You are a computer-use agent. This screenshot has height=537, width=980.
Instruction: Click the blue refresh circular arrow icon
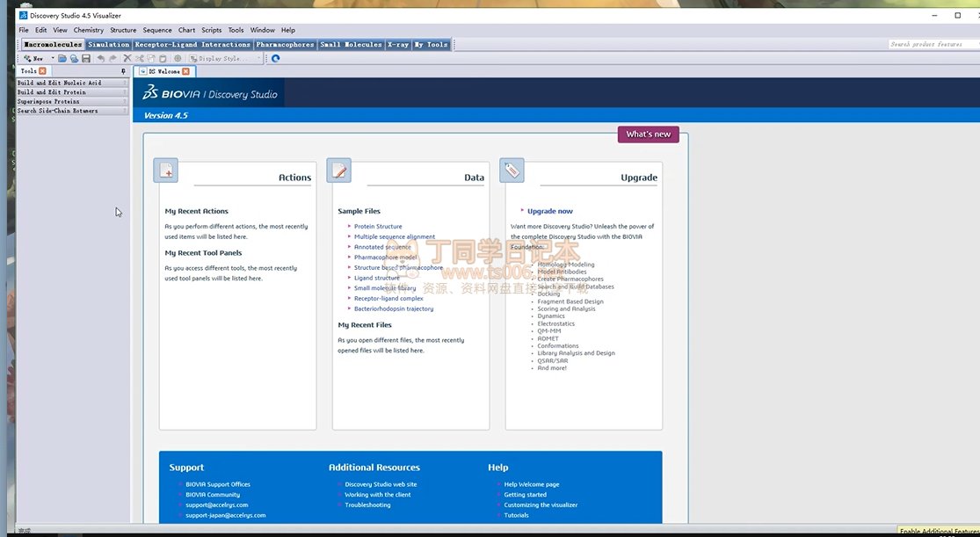[x=276, y=58]
